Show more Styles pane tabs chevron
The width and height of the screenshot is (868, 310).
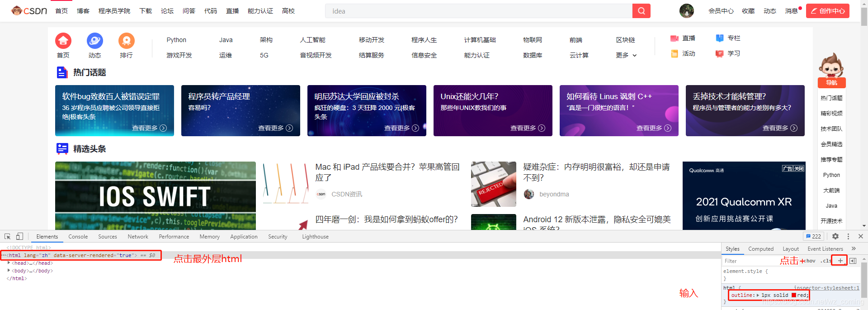click(x=854, y=248)
